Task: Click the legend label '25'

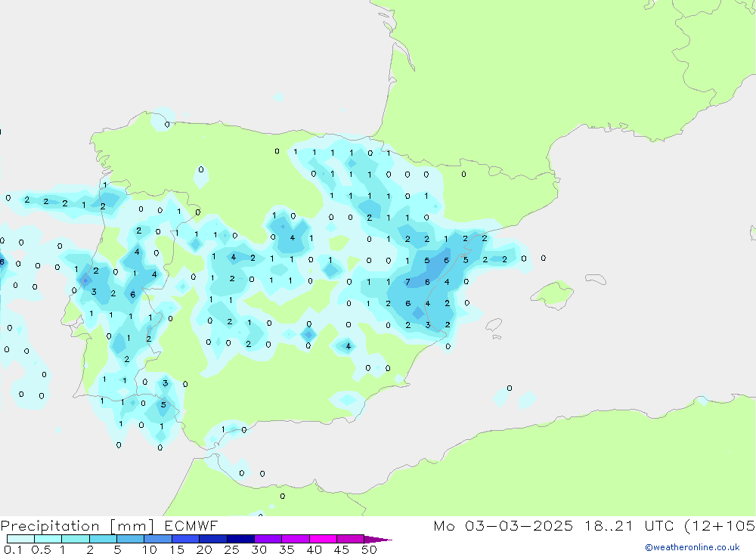Action: (x=232, y=549)
